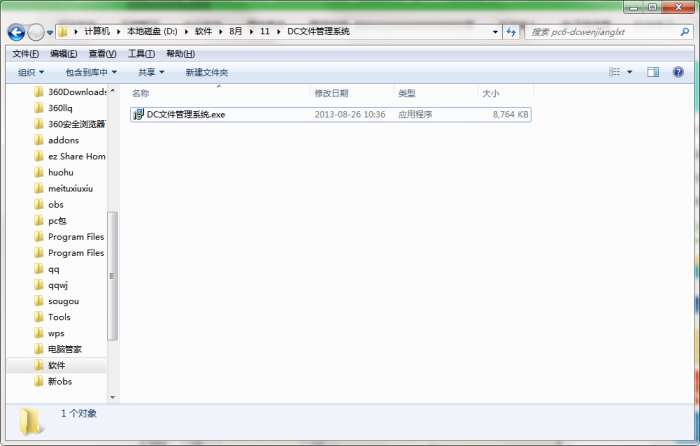Expand the 组织 dropdown
700x446 pixels.
tap(31, 72)
